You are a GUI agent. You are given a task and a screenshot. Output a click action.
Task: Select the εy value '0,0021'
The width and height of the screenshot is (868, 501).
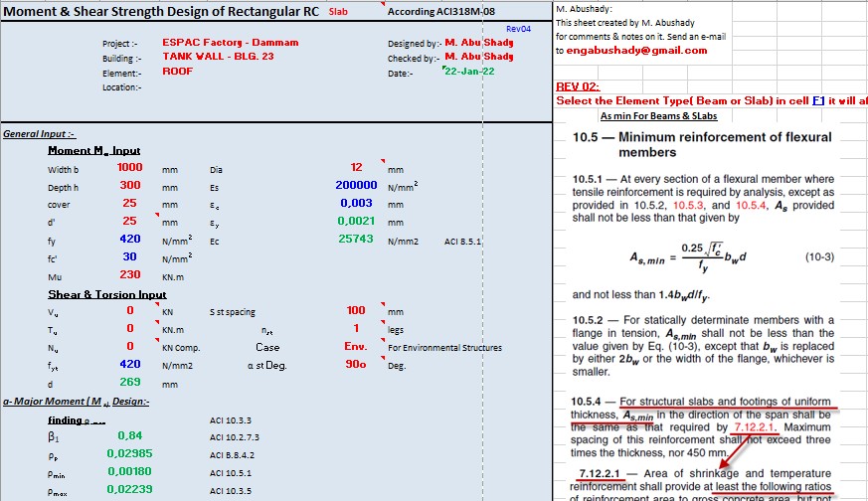pos(356,221)
